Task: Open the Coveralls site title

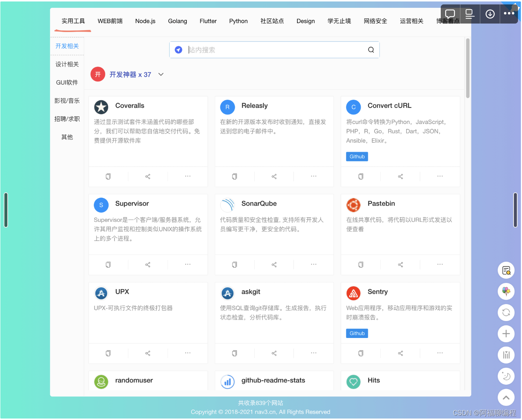Action: (130, 106)
